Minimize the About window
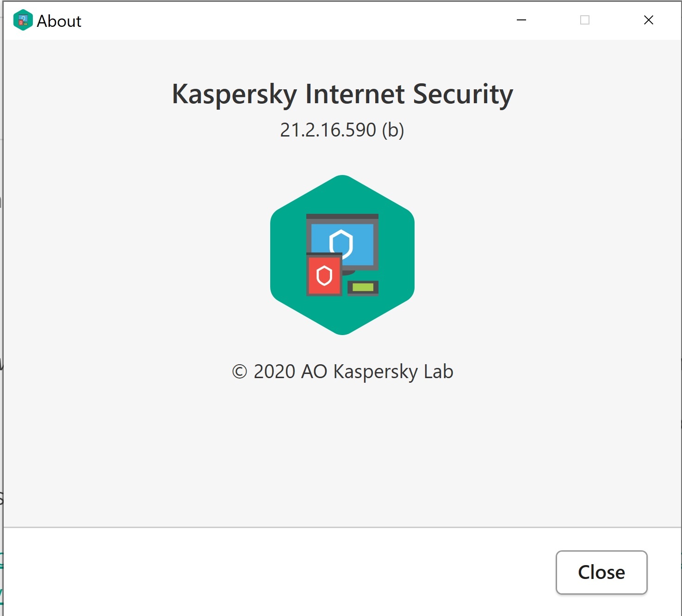 click(521, 20)
